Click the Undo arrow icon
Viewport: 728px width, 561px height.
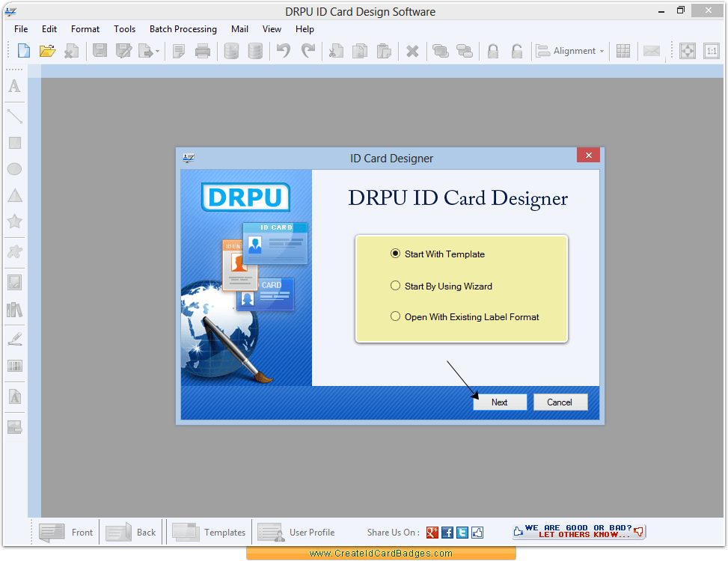tap(284, 51)
